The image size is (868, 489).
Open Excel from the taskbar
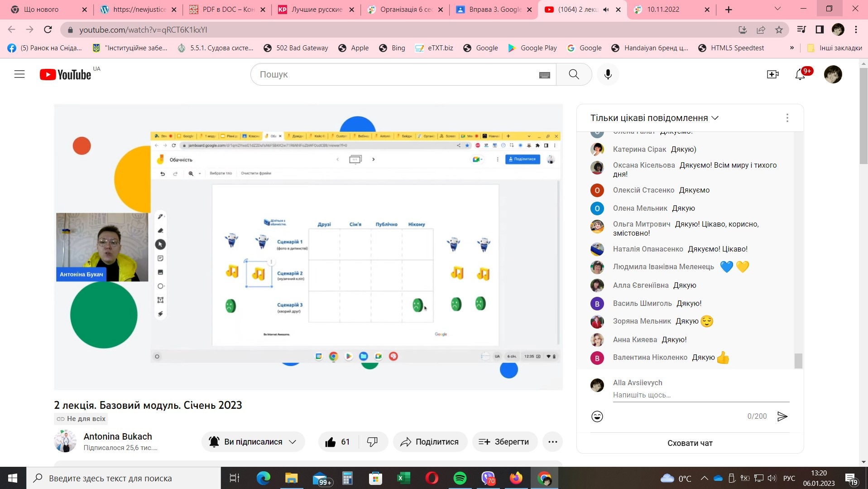(x=403, y=478)
